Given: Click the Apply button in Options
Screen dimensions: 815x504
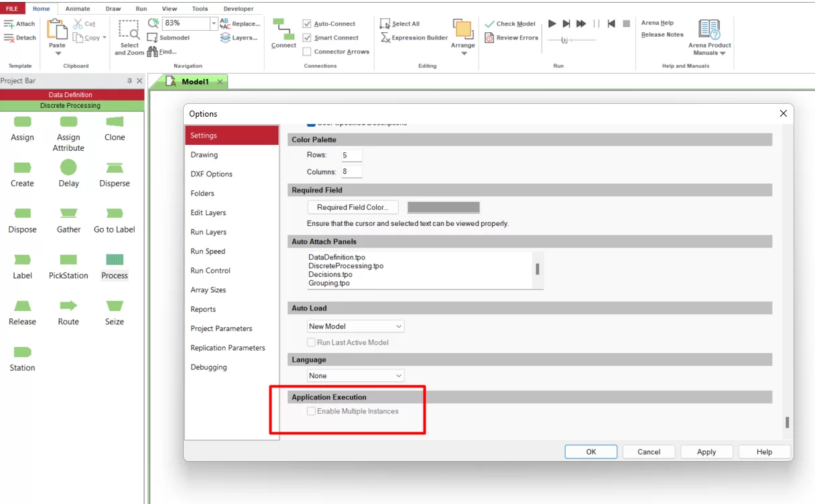Looking at the screenshot, I should tap(706, 452).
